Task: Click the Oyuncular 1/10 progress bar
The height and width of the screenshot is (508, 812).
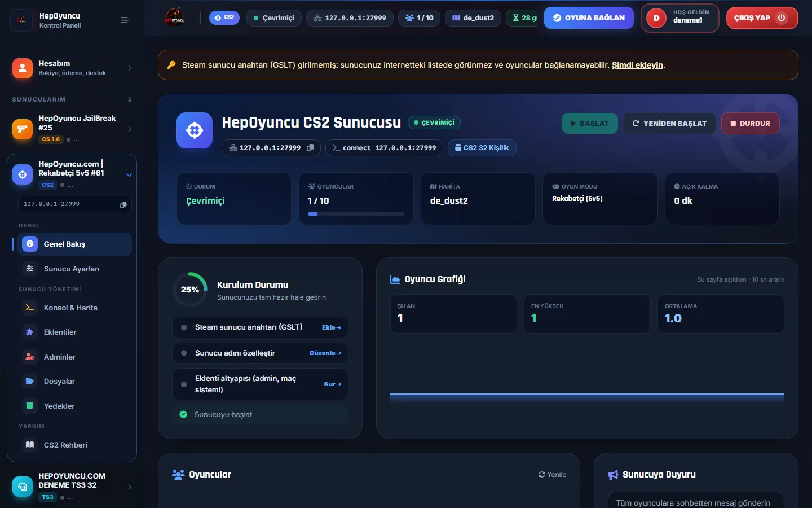Action: pos(356,214)
